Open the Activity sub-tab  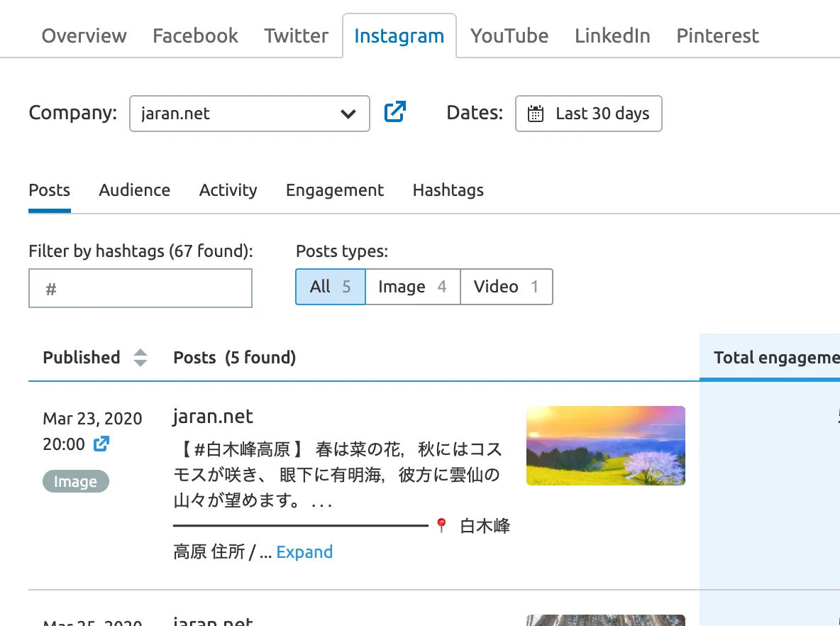click(x=228, y=190)
